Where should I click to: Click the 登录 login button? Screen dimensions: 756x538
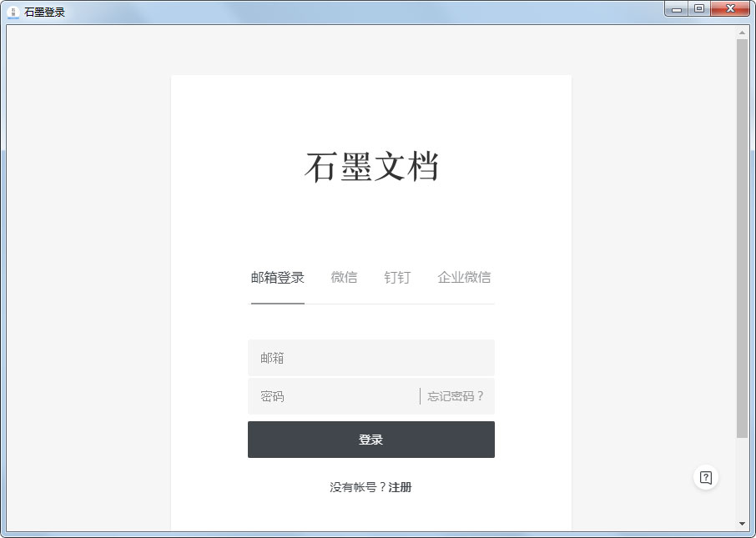click(370, 439)
